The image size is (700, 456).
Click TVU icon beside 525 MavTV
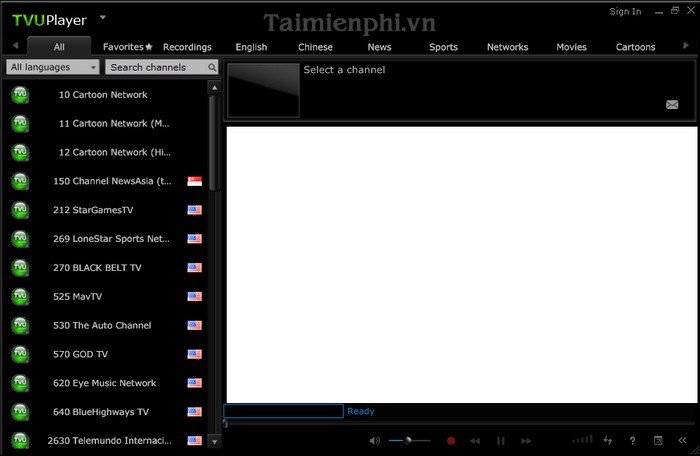coord(20,297)
